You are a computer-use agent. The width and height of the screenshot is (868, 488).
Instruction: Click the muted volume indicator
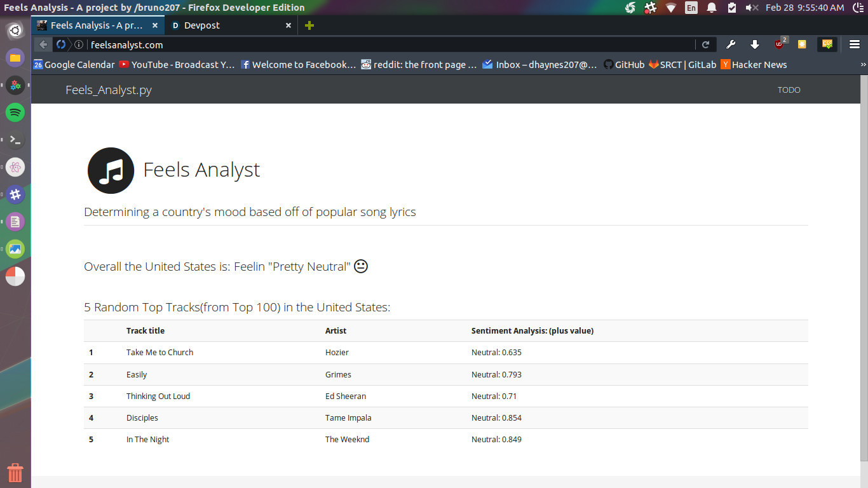[752, 8]
